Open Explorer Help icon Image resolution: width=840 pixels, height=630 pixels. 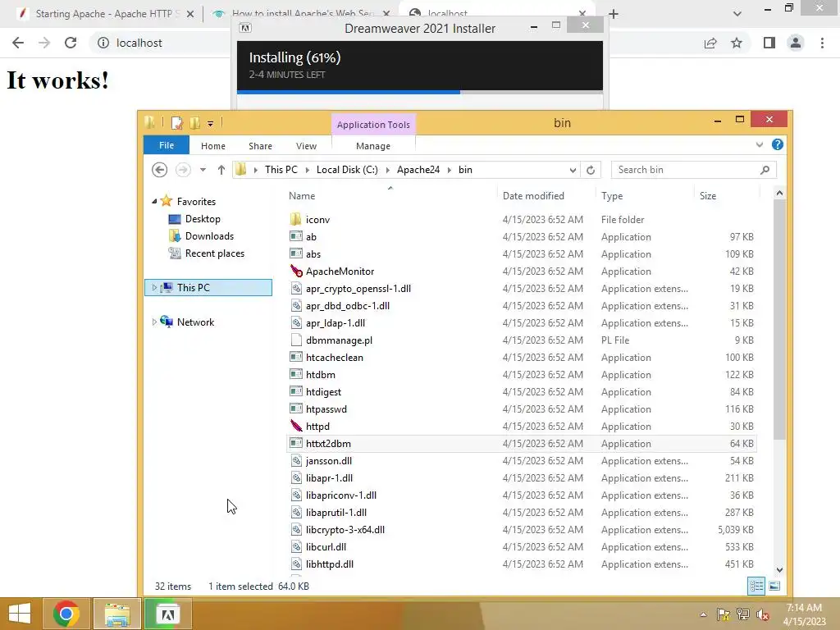tap(778, 144)
